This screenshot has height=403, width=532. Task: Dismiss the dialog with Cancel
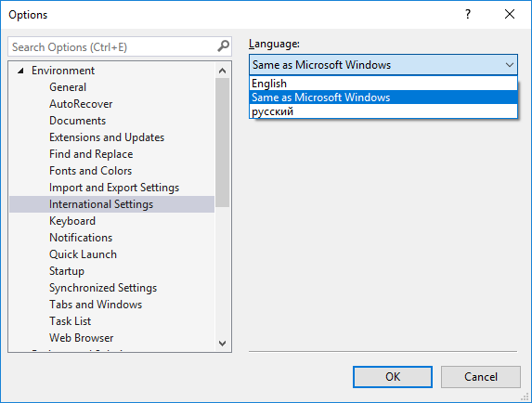coord(481,377)
